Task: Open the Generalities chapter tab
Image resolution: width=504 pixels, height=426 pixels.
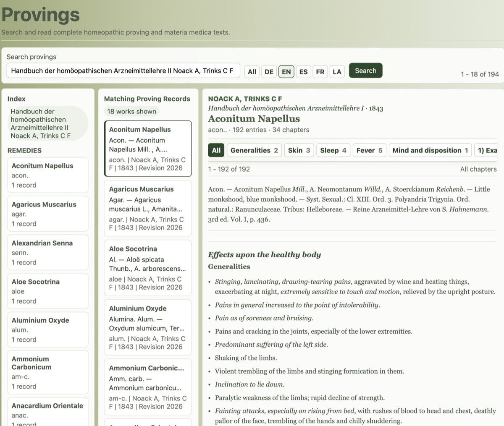Action: coord(254,150)
